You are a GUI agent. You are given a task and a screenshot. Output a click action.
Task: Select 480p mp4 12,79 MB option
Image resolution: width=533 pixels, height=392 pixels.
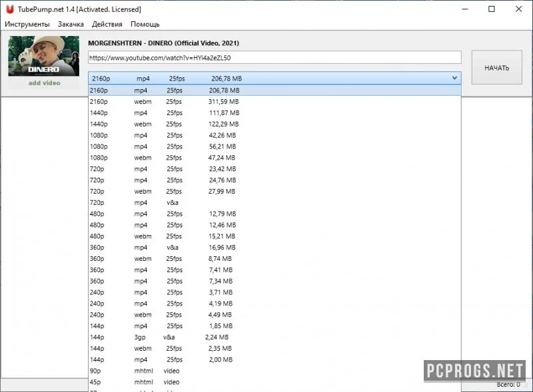tap(274, 214)
